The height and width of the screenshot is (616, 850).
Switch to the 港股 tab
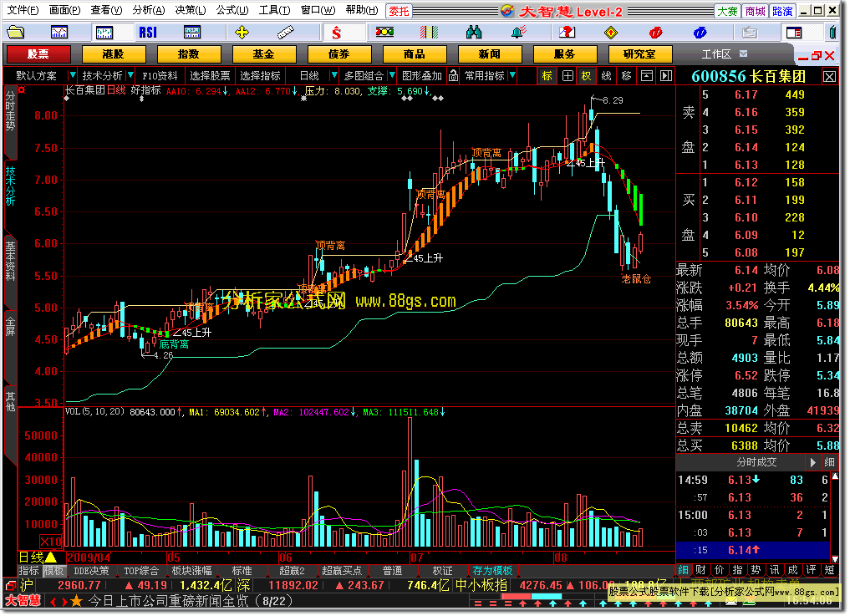[114, 54]
